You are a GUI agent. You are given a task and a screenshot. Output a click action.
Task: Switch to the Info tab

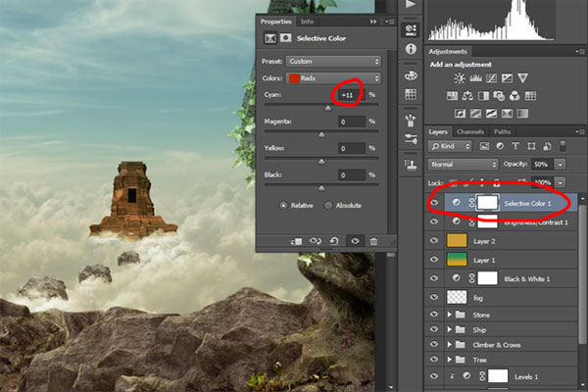click(308, 21)
